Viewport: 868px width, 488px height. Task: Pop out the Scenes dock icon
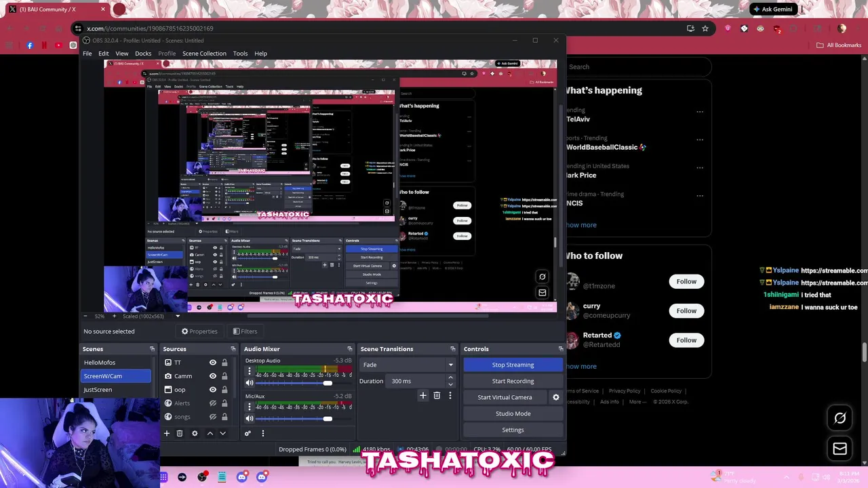152,349
